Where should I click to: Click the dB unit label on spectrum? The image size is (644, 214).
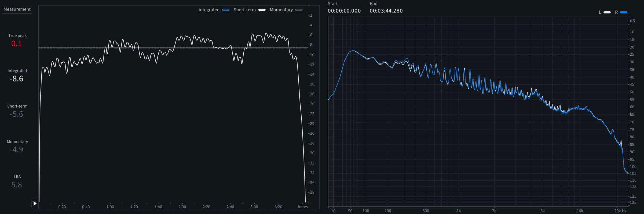632,21
